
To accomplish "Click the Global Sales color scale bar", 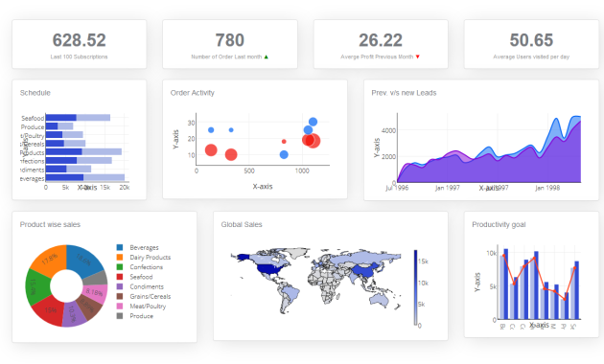I will (x=416, y=287).
